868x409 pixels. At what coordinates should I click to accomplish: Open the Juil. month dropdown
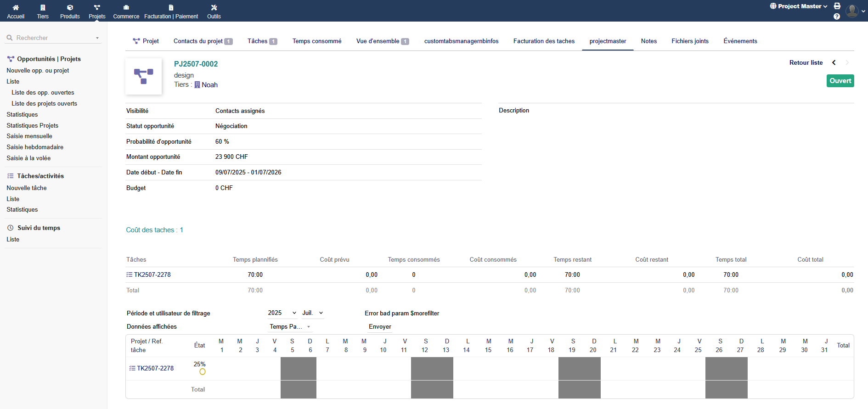[x=313, y=313]
